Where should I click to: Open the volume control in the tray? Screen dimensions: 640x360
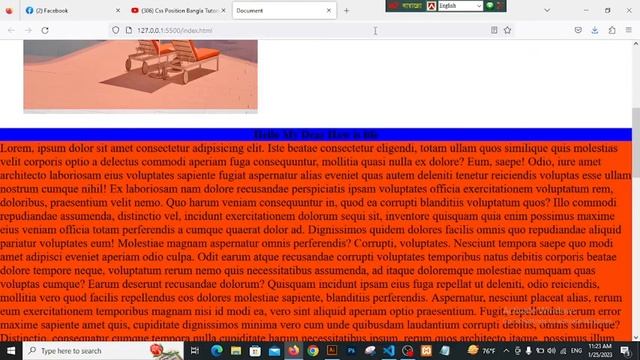pyautogui.click(x=551, y=351)
